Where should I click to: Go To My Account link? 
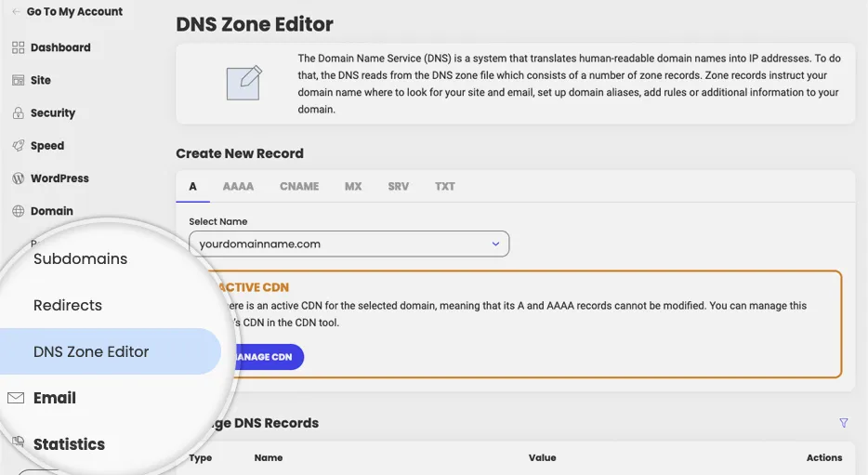point(74,12)
